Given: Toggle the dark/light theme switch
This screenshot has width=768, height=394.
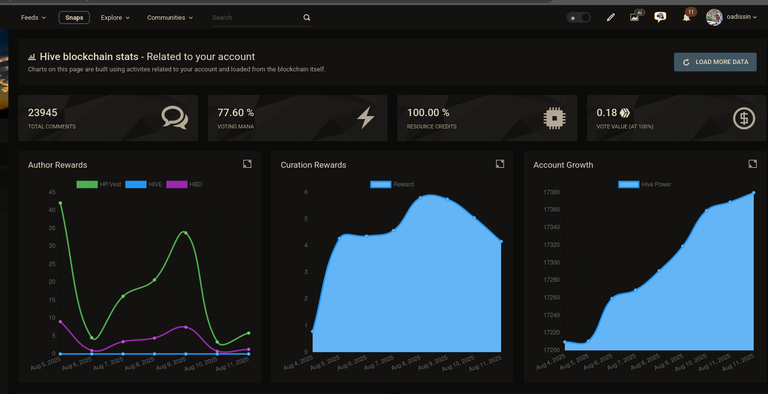Looking at the screenshot, I should point(578,18).
